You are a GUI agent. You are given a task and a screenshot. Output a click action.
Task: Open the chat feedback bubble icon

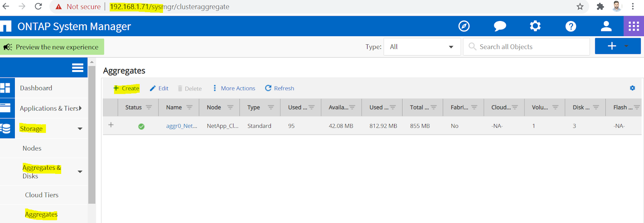coord(500,26)
